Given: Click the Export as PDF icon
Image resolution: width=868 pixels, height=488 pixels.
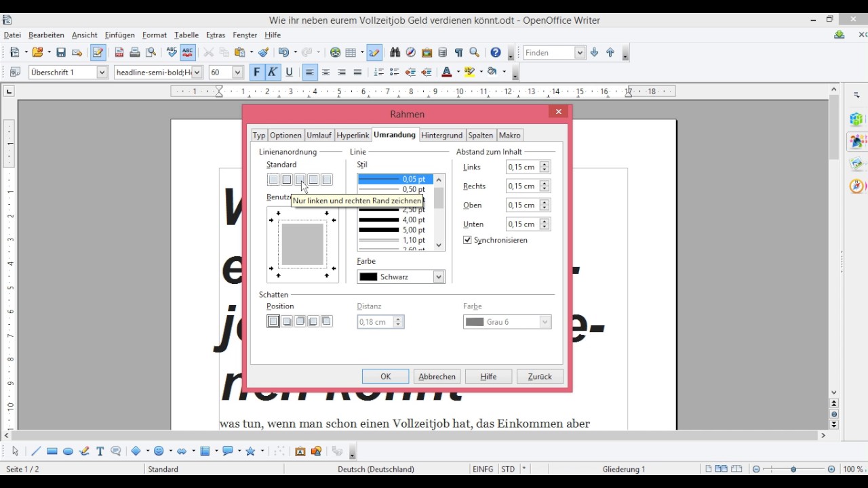Looking at the screenshot, I should (x=119, y=52).
